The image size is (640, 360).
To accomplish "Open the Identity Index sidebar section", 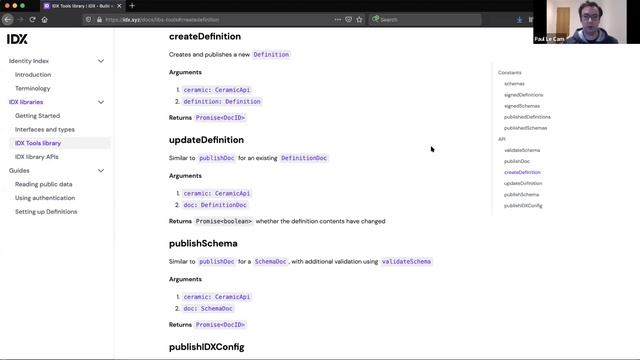I will coord(29,61).
